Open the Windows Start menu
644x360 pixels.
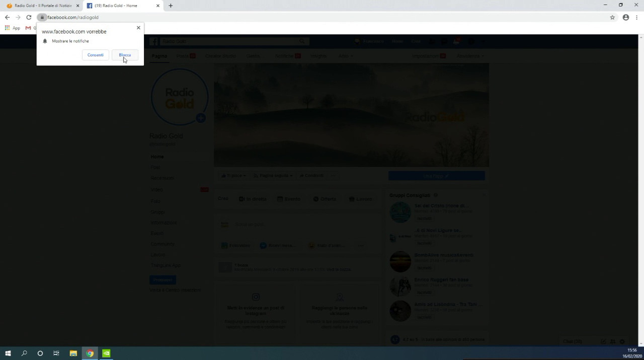click(x=8, y=353)
